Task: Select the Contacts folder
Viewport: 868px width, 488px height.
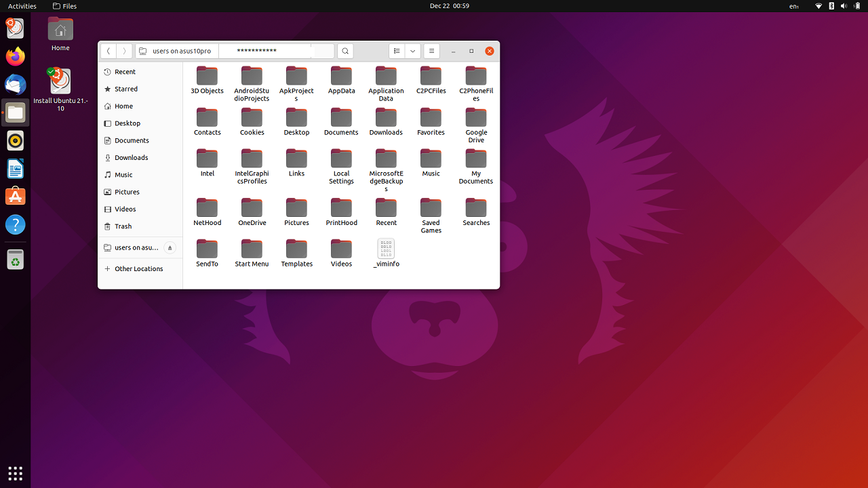Action: coord(207,121)
